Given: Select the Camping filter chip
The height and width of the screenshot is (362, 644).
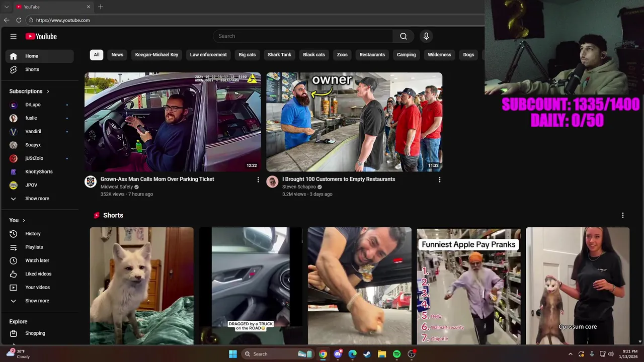Looking at the screenshot, I should pos(407,55).
